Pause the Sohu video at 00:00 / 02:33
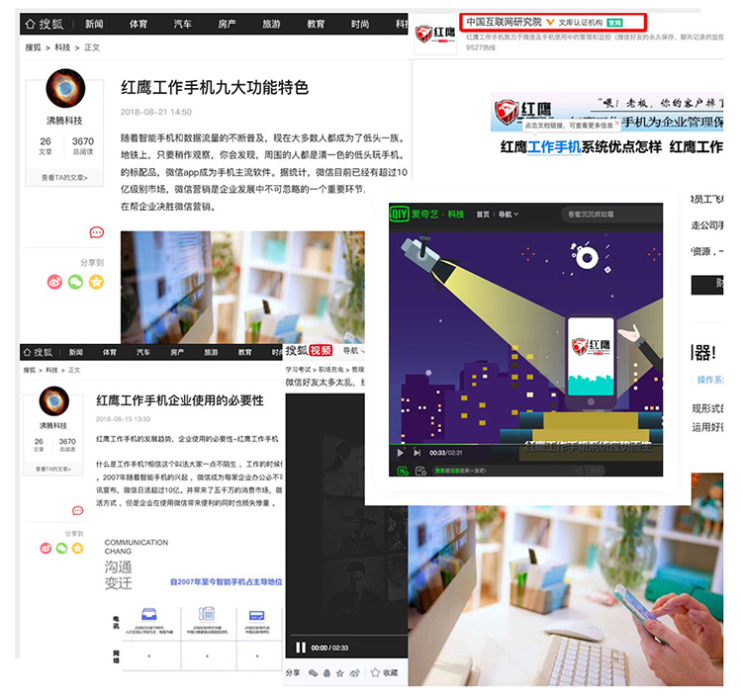This screenshot has width=742, height=700. pyautogui.click(x=301, y=648)
